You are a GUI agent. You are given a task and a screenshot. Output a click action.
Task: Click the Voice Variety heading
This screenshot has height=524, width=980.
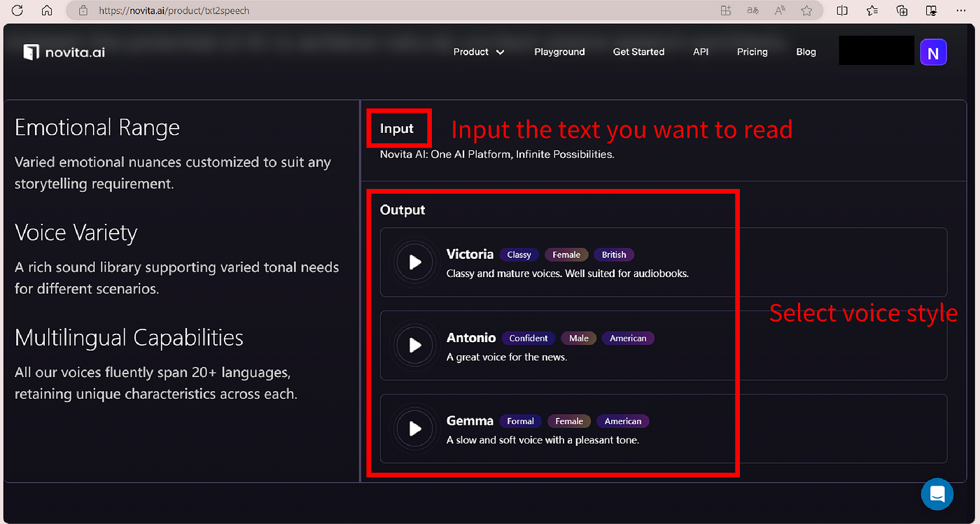click(x=76, y=232)
